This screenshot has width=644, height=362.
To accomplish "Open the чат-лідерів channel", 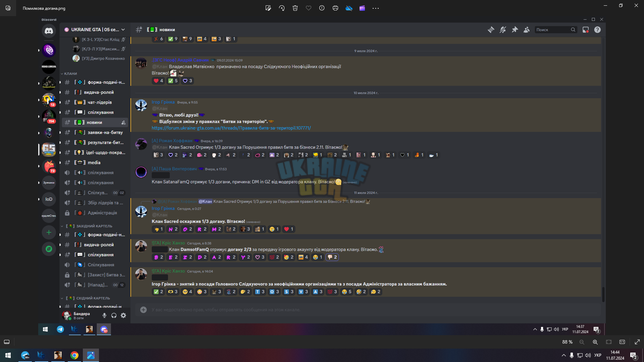I will coord(95,102).
